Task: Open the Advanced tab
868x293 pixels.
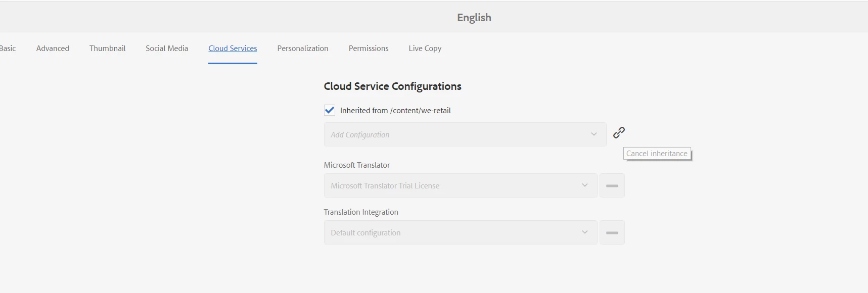Action: (x=53, y=48)
